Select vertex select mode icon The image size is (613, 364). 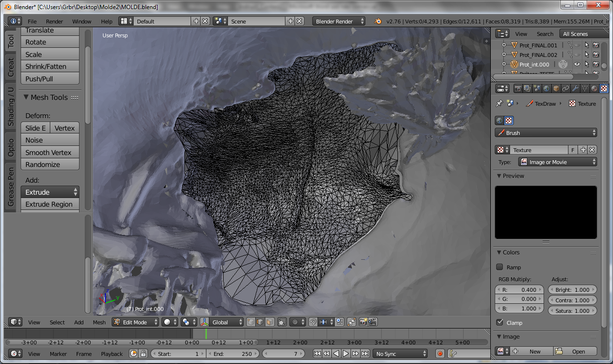click(x=251, y=322)
